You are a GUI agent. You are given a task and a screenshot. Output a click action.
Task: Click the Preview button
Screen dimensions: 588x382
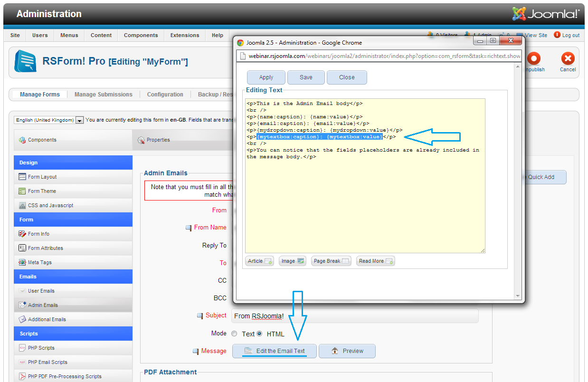pyautogui.click(x=347, y=351)
